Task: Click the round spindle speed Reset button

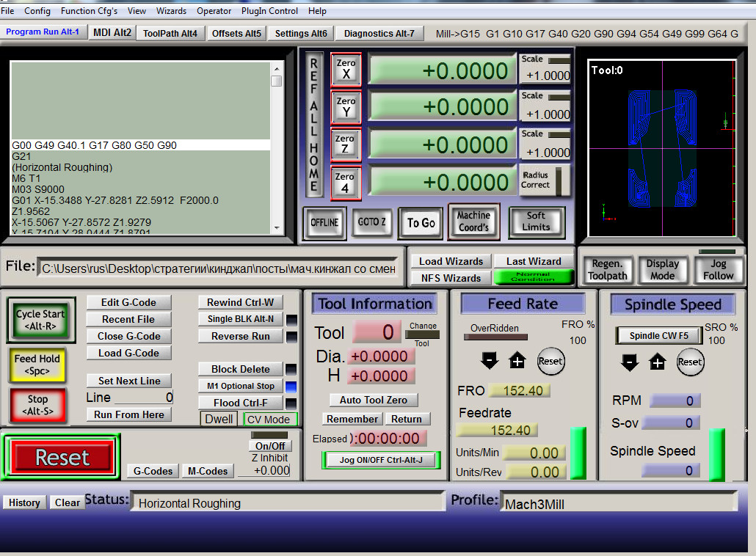Action: 690,362
